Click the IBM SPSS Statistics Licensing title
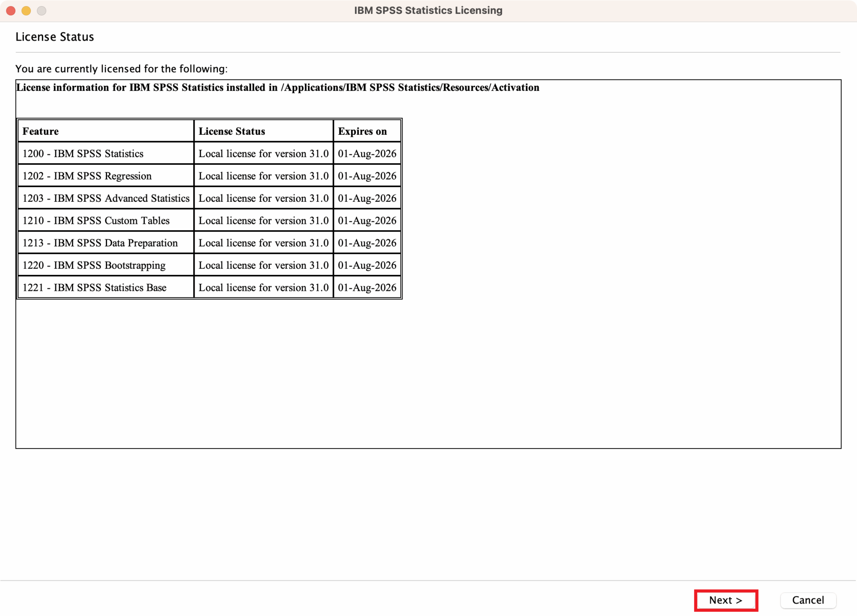Viewport: 857px width, 616px height. coord(428,10)
